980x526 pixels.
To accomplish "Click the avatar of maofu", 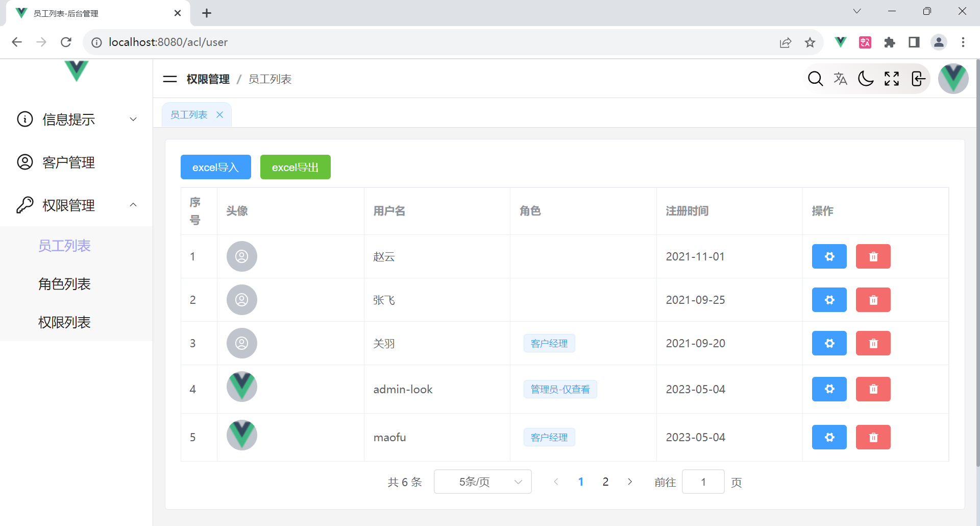I will coord(242,435).
